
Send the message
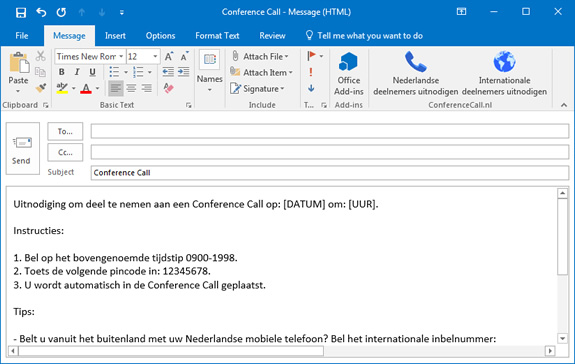pos(22,148)
